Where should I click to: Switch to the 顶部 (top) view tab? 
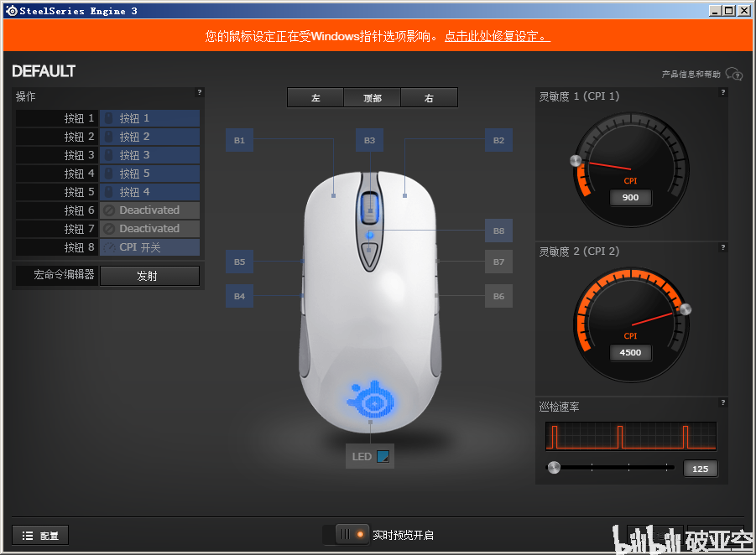pyautogui.click(x=373, y=98)
